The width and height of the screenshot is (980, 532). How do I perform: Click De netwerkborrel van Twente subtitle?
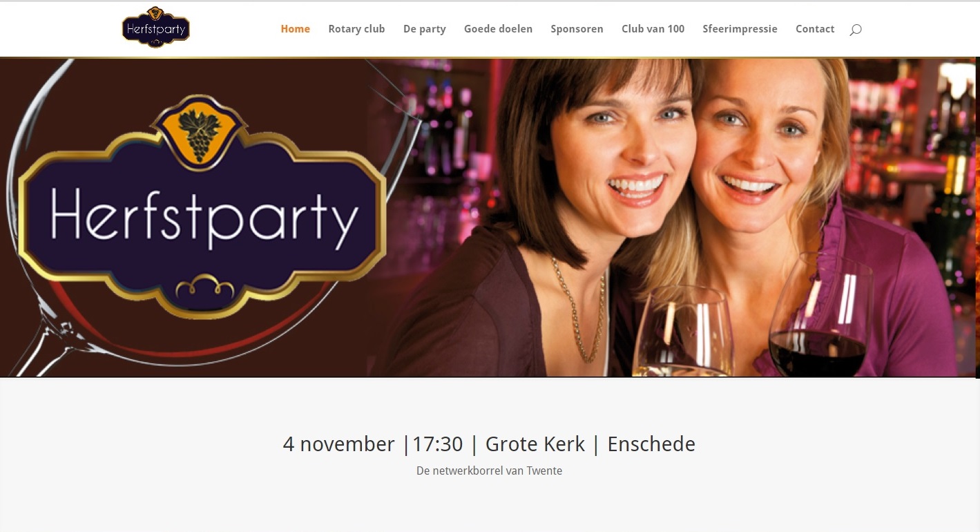[x=489, y=471]
